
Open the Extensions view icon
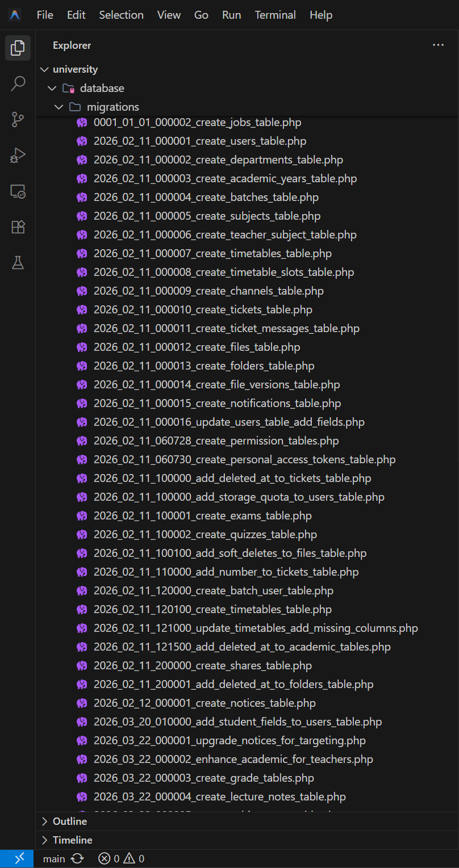coord(18,227)
